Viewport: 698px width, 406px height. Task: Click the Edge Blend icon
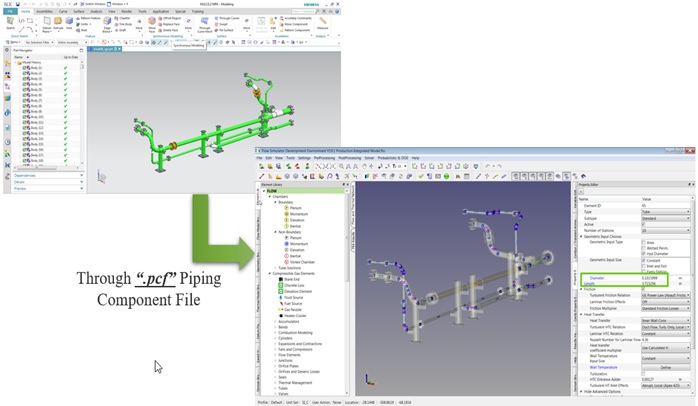106,21
